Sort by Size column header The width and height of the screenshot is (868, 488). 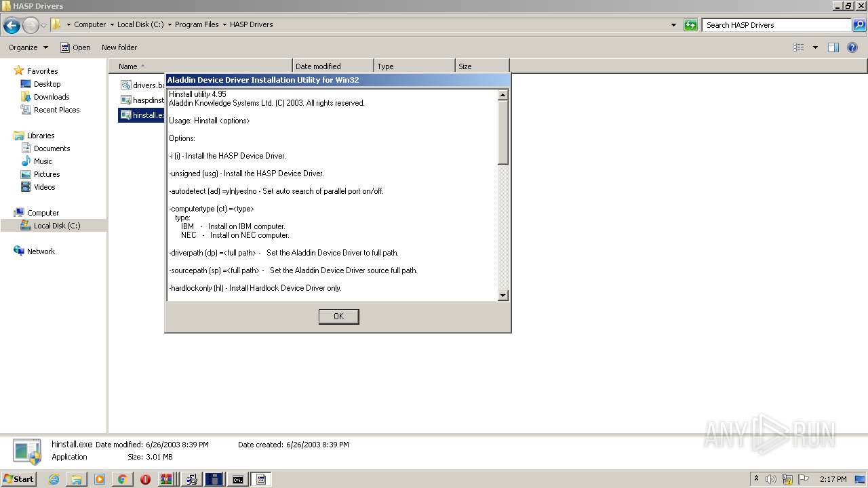click(x=482, y=66)
